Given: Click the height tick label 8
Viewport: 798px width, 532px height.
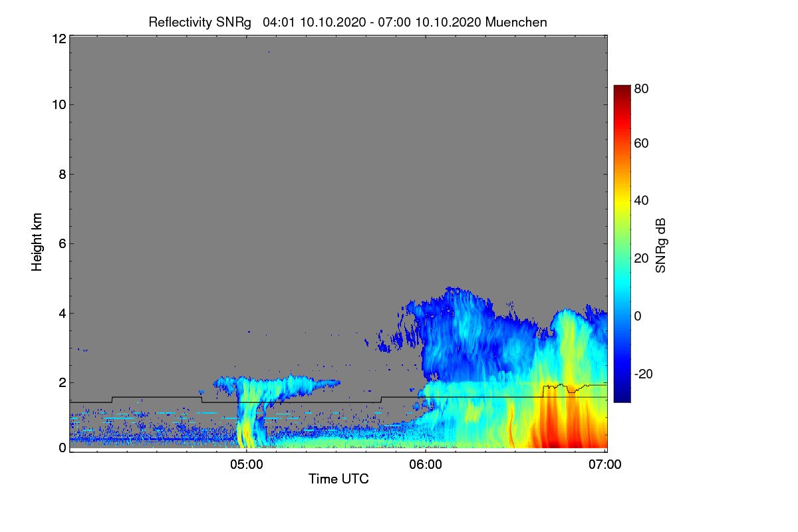Looking at the screenshot, I should [62, 174].
